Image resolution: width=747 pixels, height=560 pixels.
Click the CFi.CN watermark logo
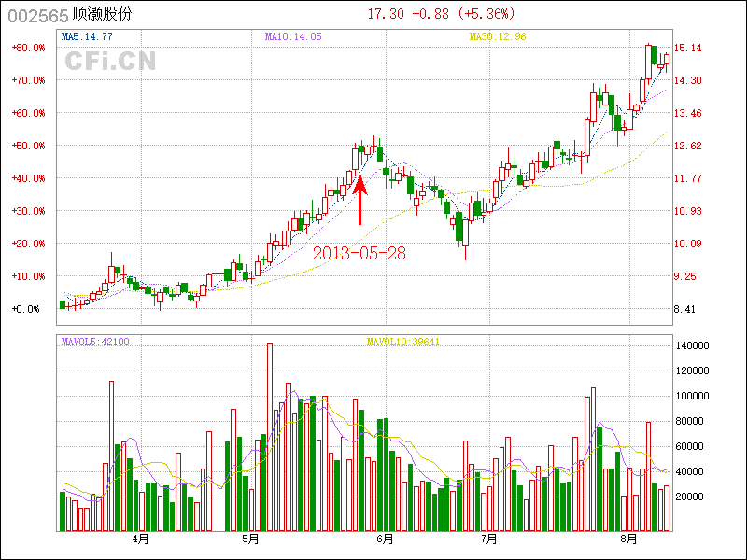click(x=109, y=61)
